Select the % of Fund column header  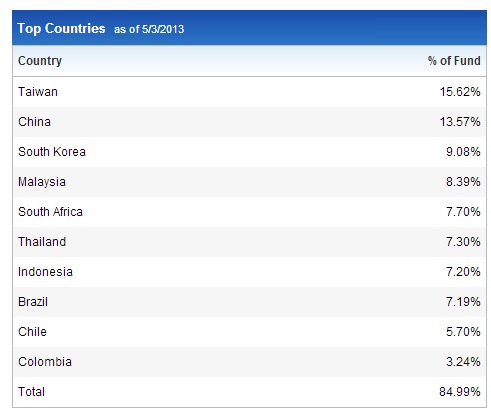pyautogui.click(x=454, y=61)
